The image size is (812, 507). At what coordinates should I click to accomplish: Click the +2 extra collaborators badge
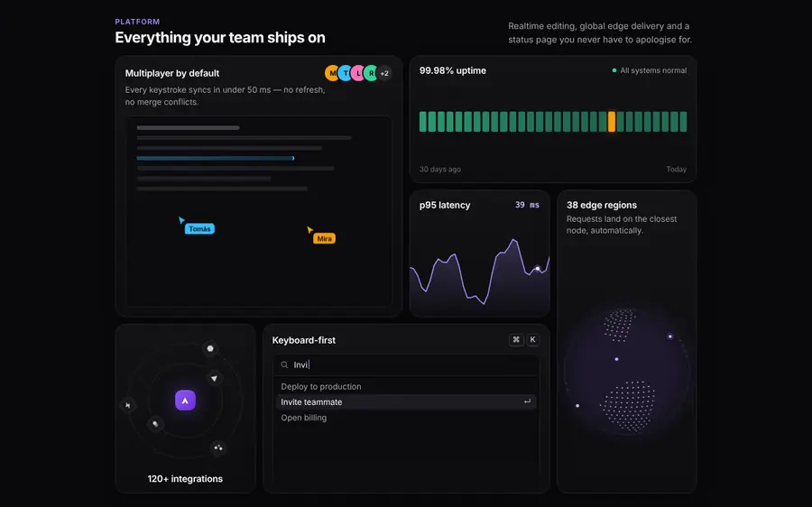pos(384,73)
